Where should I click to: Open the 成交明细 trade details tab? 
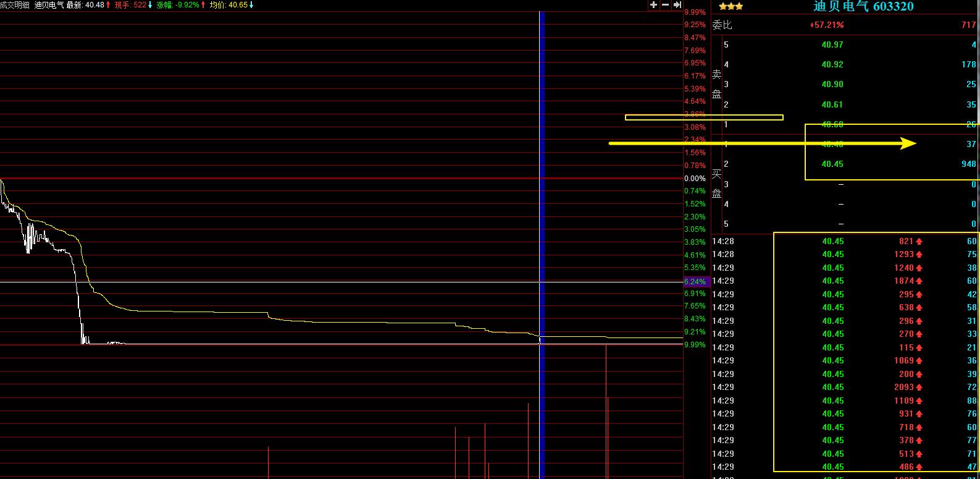pos(15,5)
